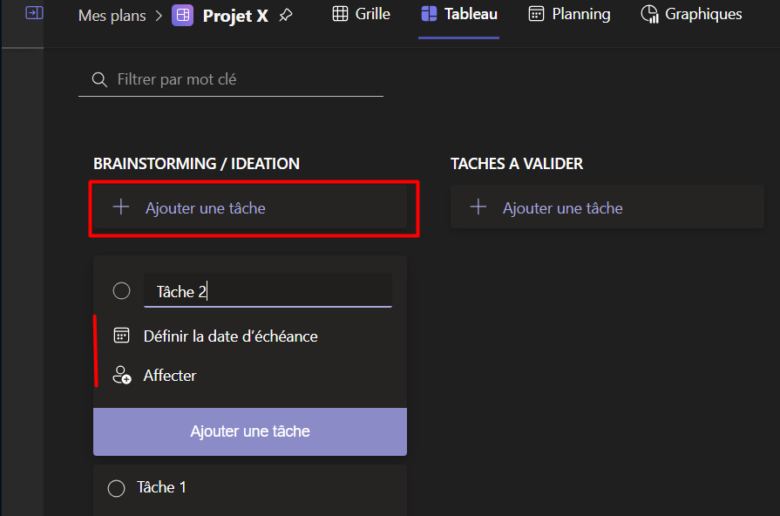Click Définir la date d'échéance
Screen dimensions: 780x516
click(x=230, y=336)
